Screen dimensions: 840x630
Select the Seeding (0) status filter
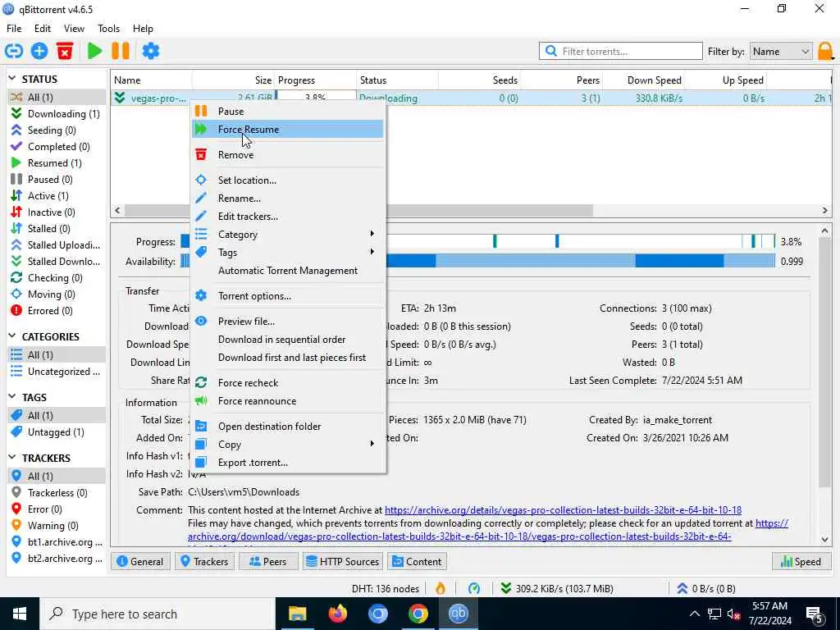(57, 130)
